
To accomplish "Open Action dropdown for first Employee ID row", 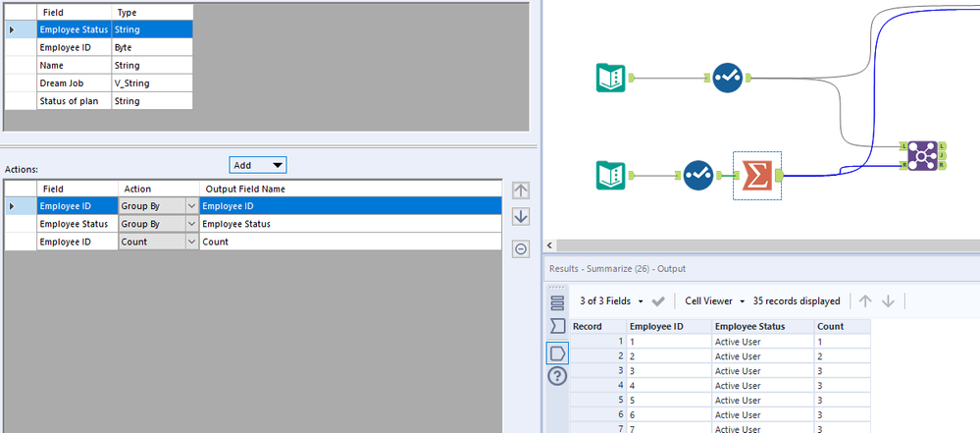I will [191, 206].
